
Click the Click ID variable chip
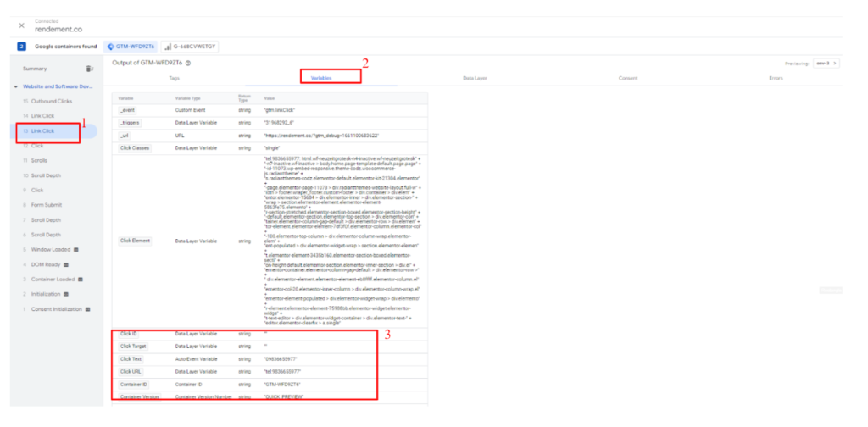click(129, 334)
